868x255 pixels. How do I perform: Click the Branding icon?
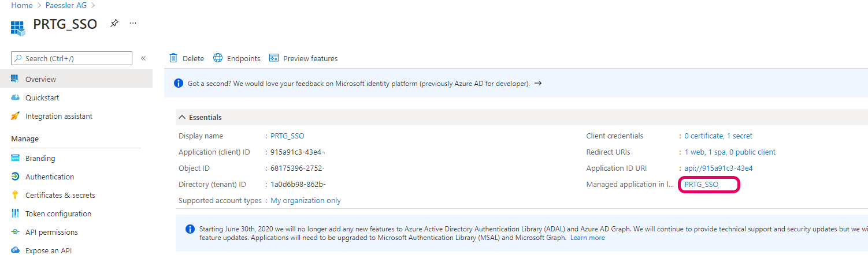coord(16,158)
